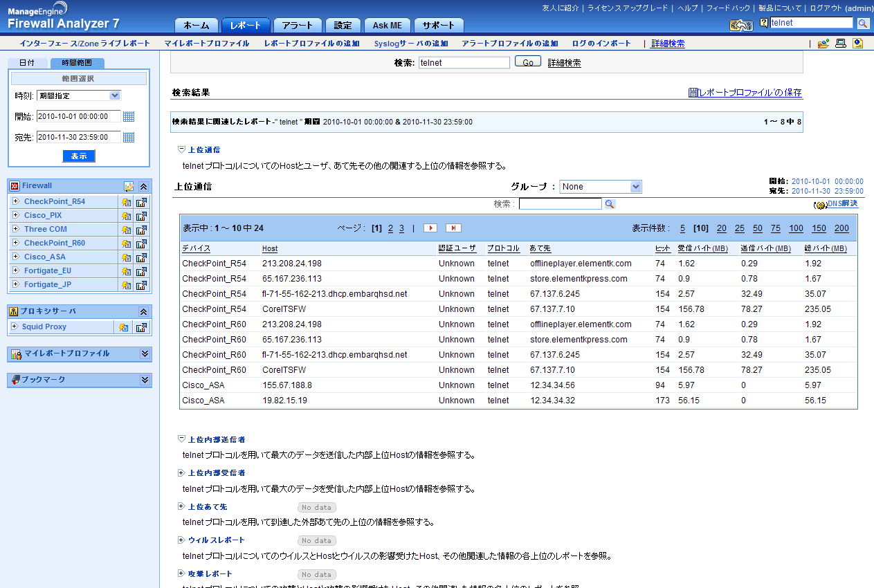
Task: Open the サポート tab
Action: [439, 26]
